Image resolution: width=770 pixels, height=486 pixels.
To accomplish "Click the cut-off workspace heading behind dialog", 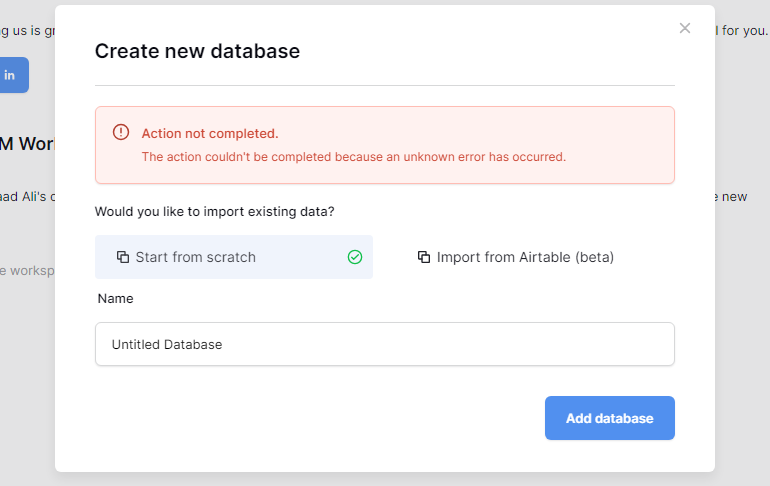I will pyautogui.click(x=27, y=144).
